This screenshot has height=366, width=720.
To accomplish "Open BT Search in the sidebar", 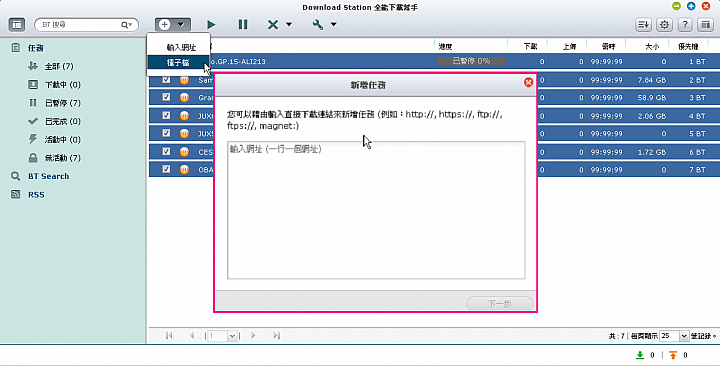I will click(48, 176).
